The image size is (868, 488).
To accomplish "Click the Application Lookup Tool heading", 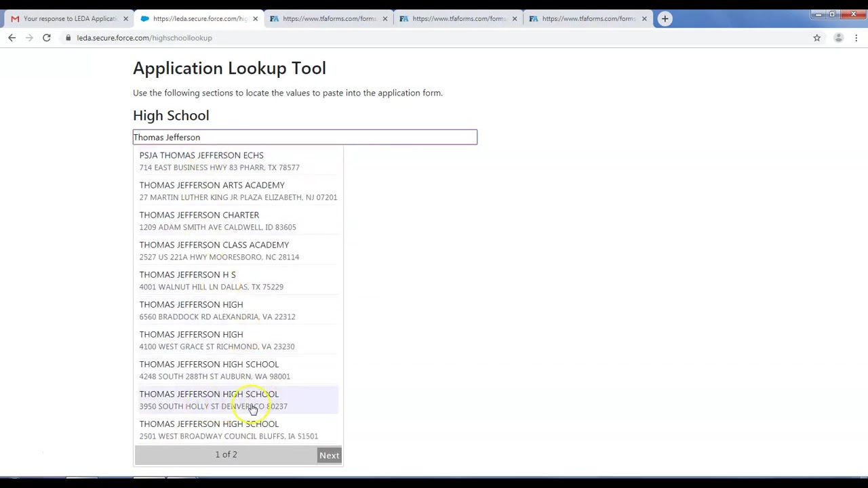I will click(x=229, y=68).
